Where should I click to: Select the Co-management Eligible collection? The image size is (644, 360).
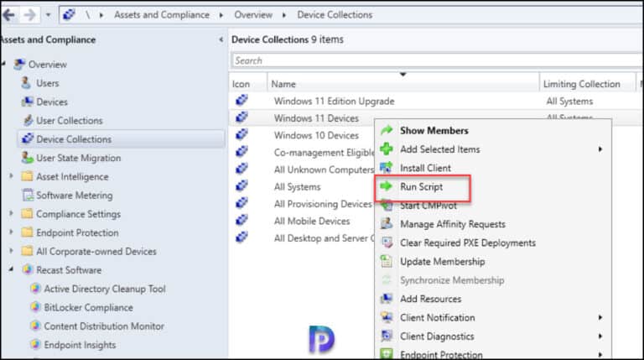click(x=324, y=153)
